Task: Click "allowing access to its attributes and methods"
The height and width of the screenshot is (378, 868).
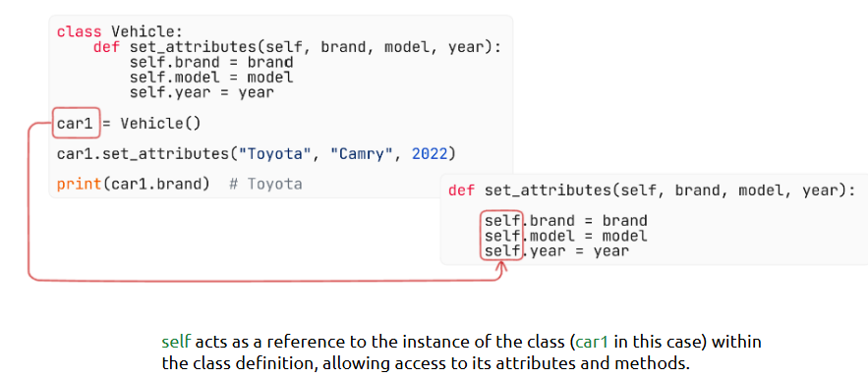Action: pos(507,363)
